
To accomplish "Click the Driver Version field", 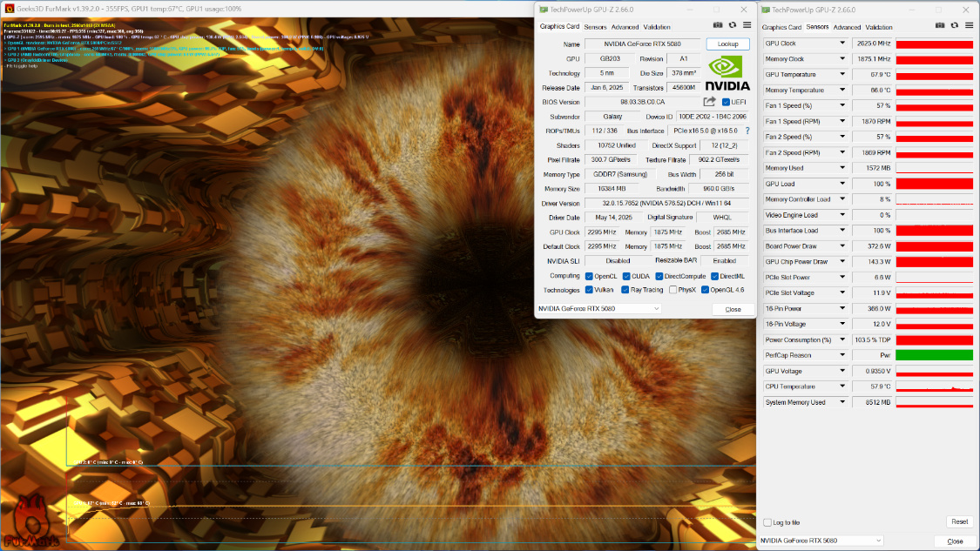I will click(x=666, y=203).
